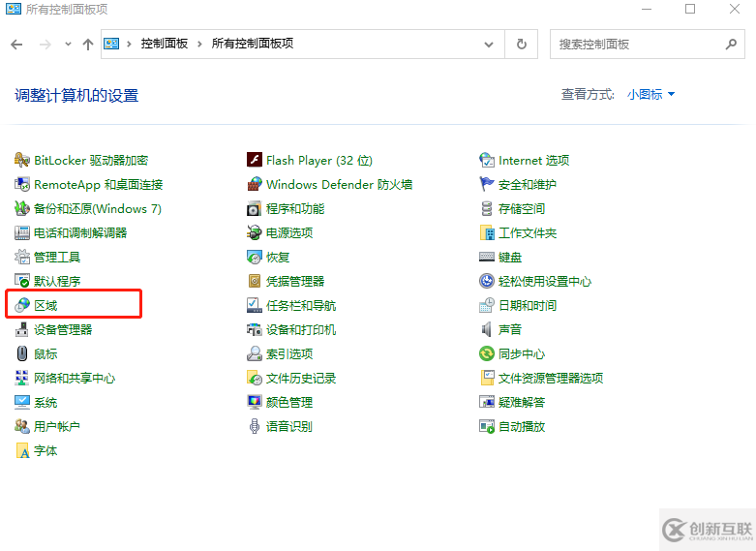Open the 用户帐户 icon
Screen dimensions: 756x551
[x=21, y=426]
